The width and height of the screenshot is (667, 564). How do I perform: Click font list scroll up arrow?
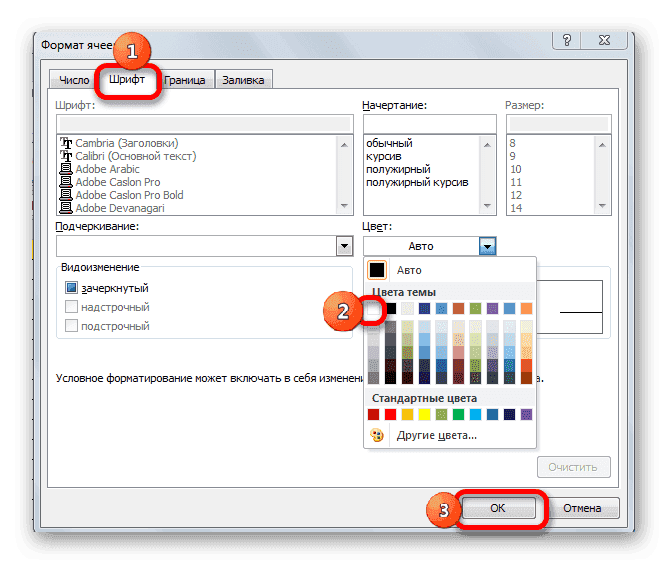coord(344,145)
